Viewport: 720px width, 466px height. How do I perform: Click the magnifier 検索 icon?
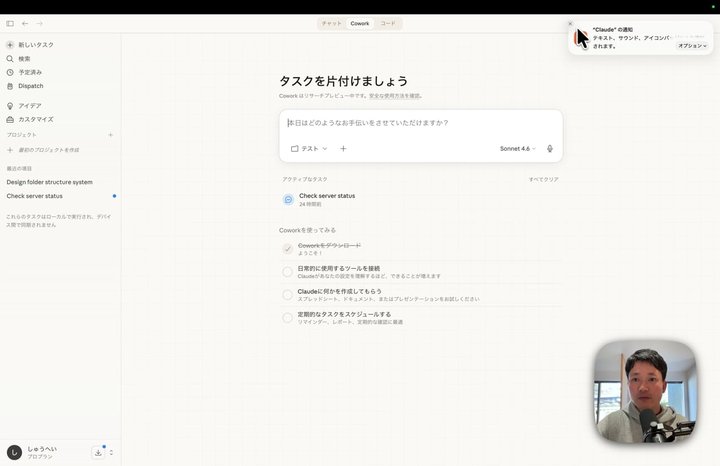click(x=10, y=59)
